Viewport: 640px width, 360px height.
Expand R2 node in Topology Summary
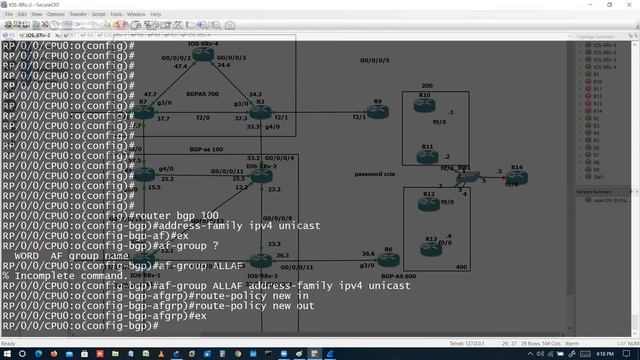click(x=580, y=118)
